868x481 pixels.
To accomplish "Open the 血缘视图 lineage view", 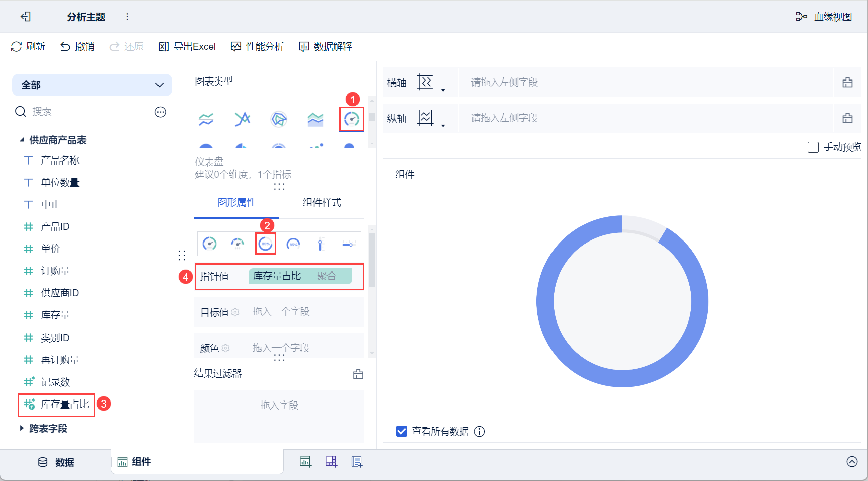I will coord(824,17).
